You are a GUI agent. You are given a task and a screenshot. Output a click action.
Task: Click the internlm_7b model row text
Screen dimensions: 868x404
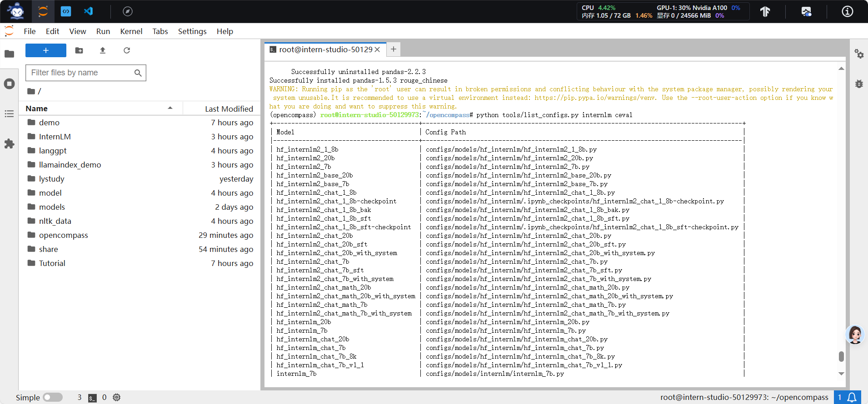(296, 374)
